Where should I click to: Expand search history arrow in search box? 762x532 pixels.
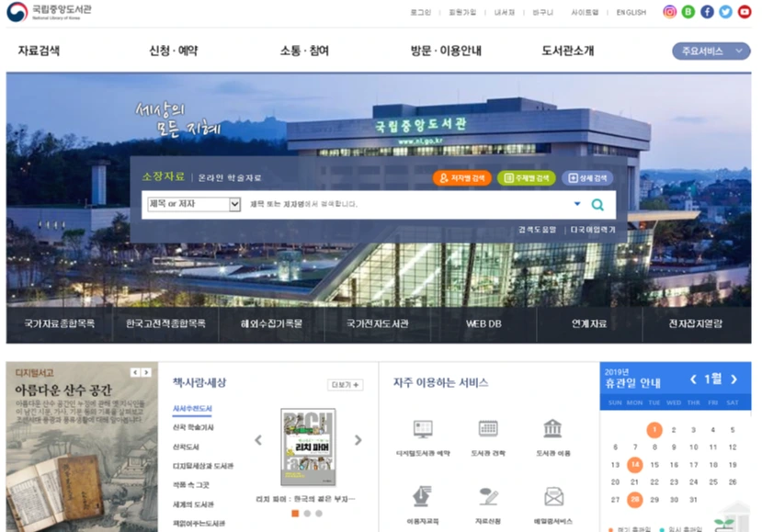coord(577,204)
